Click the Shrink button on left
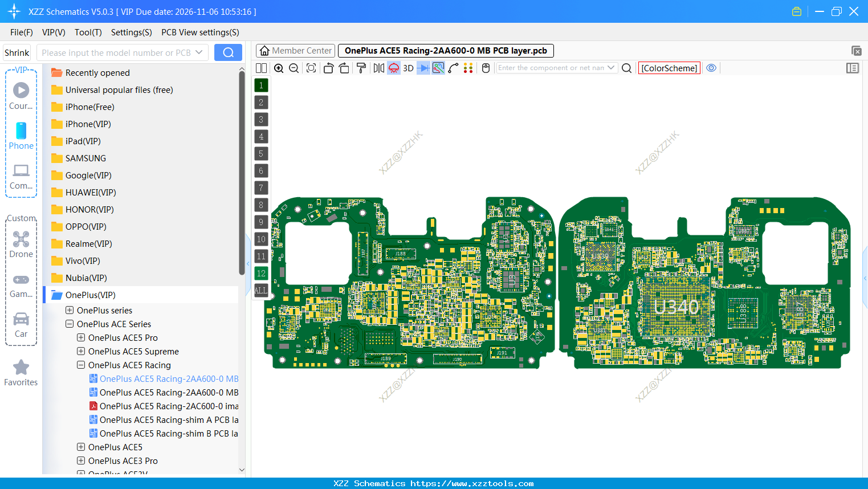The image size is (868, 489). [x=17, y=52]
